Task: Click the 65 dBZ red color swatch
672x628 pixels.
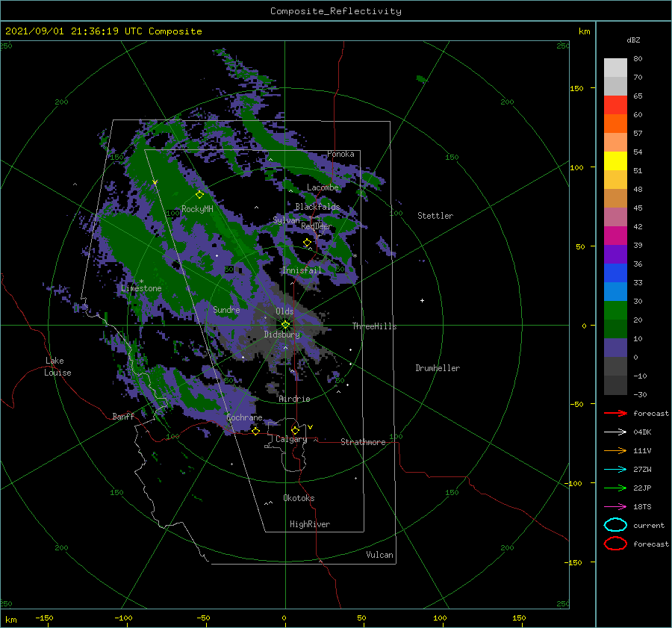Action: tap(615, 105)
